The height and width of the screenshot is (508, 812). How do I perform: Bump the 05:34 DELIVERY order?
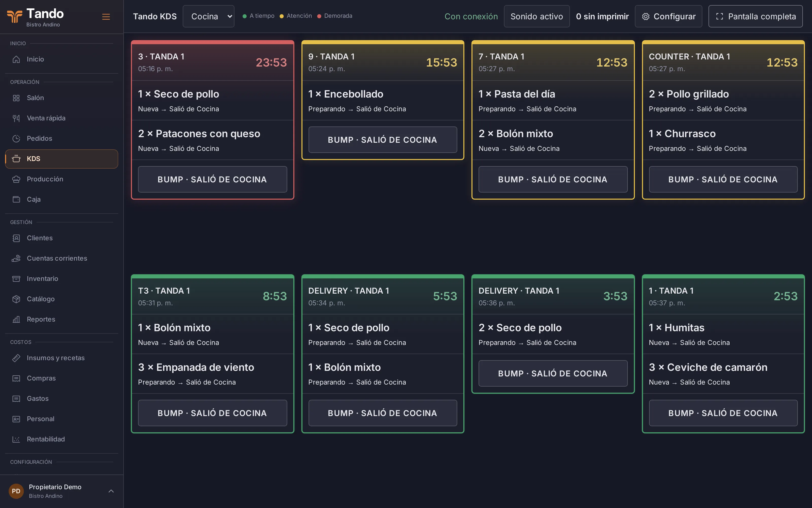382,413
